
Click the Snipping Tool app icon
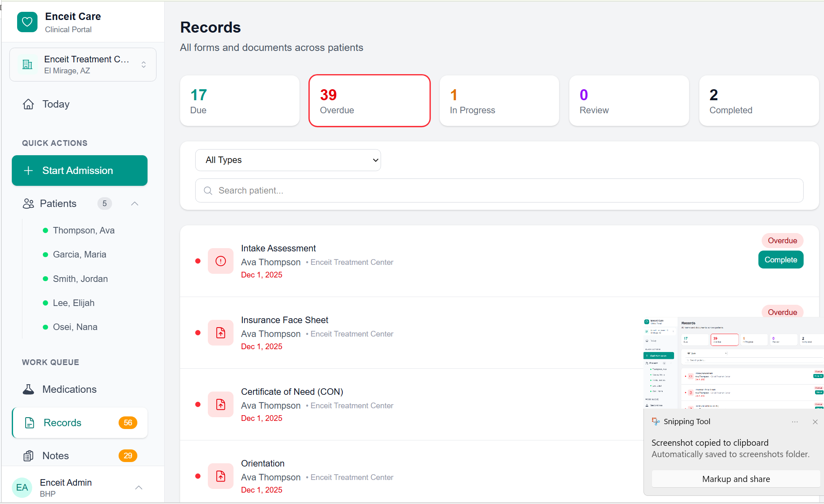click(x=656, y=422)
